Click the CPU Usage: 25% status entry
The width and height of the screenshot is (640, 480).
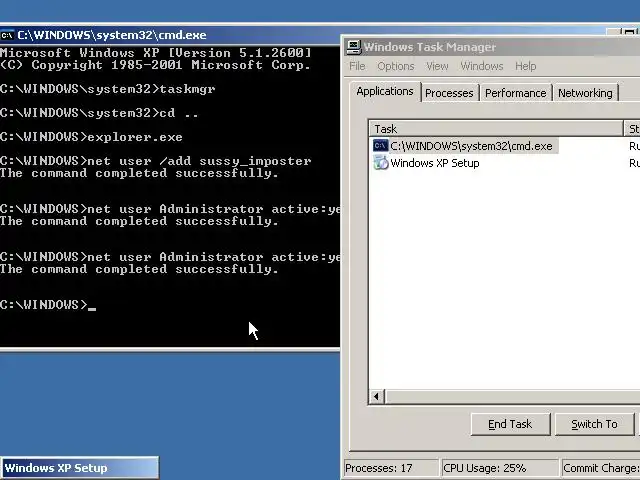[x=499, y=468]
